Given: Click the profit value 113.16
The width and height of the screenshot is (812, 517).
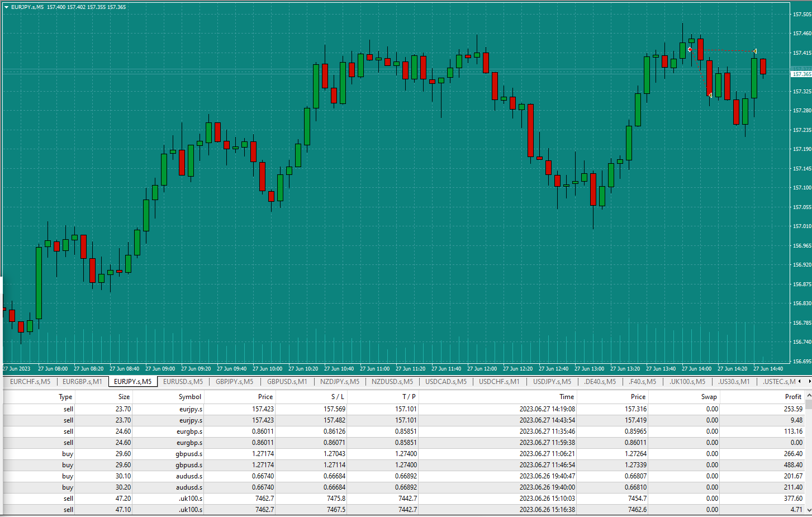Looking at the screenshot, I should (793, 431).
